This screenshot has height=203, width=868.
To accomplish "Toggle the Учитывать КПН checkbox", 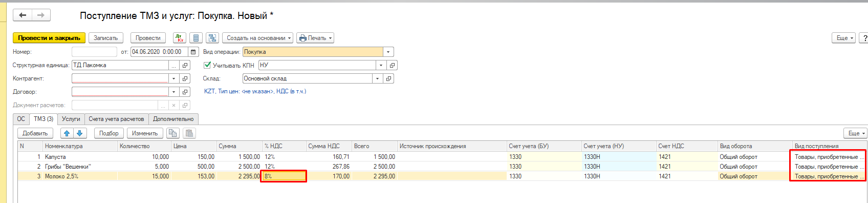I will (207, 65).
